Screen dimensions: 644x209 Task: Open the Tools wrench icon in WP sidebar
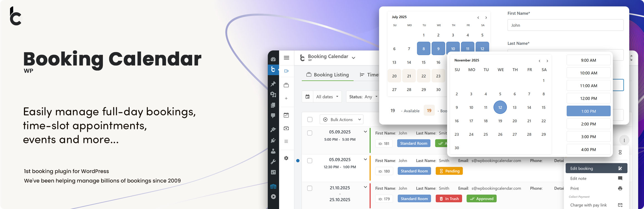click(273, 162)
